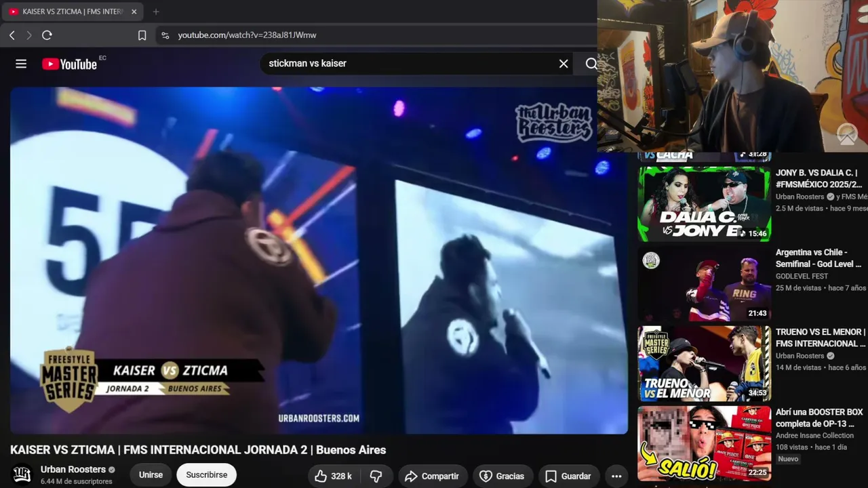Visit the GODLEVEL FEST channel
The height and width of the screenshot is (488, 868).
pyautogui.click(x=802, y=276)
